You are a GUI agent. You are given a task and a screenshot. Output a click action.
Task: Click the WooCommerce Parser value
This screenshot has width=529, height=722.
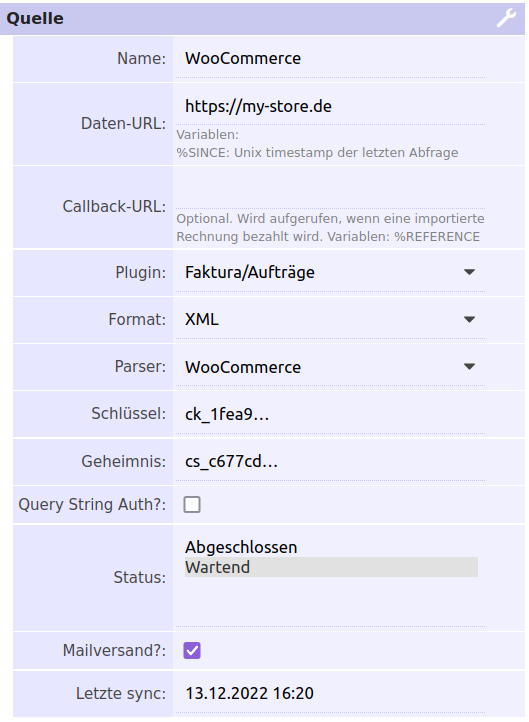pos(243,367)
